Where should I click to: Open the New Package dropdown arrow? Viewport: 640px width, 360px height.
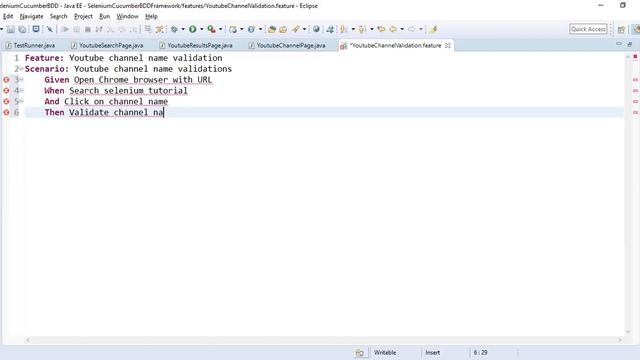point(241,29)
